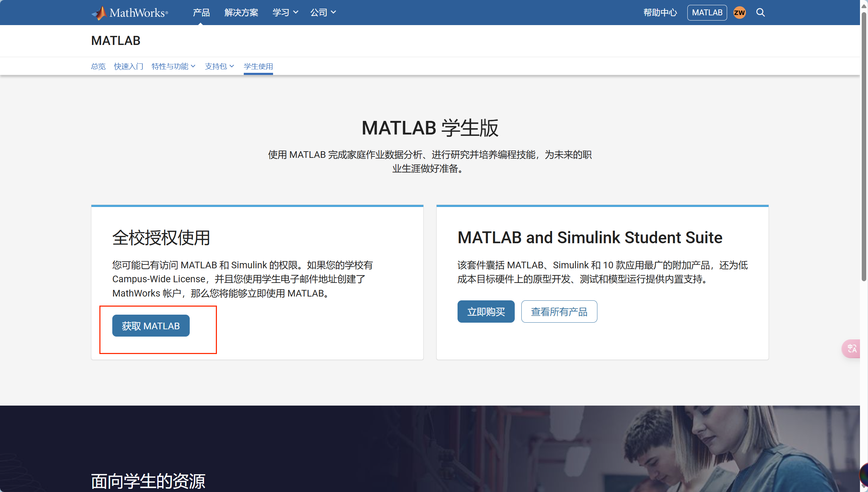Screen dimensions: 868x492
Task: Go to 帮助中心
Action: point(660,13)
